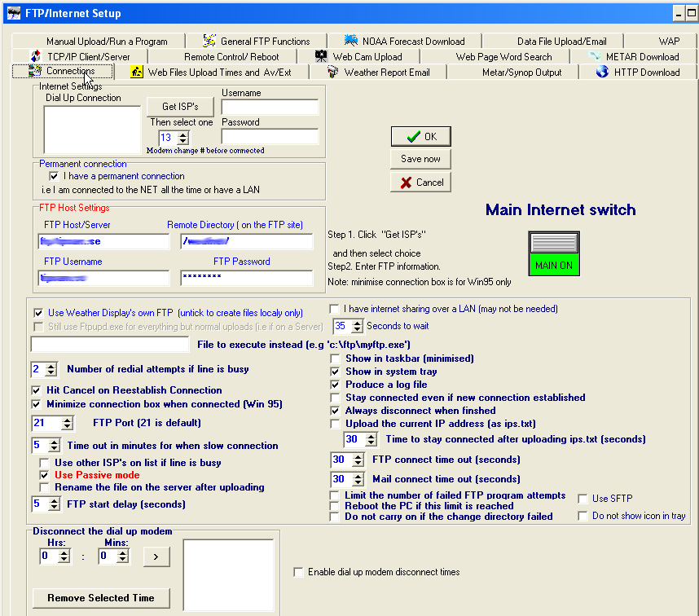
Task: Uncheck I have a permanent connection
Action: coord(54,177)
